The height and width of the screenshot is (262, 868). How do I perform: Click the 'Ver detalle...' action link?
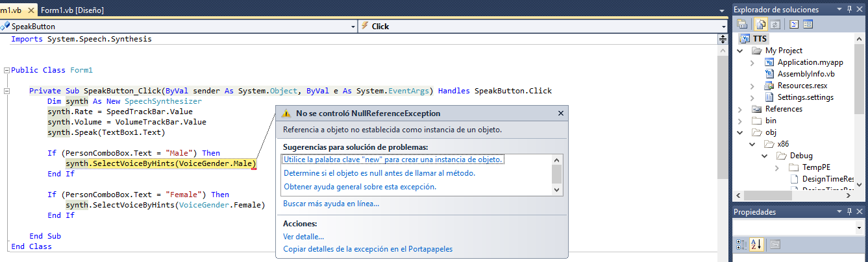pos(303,237)
